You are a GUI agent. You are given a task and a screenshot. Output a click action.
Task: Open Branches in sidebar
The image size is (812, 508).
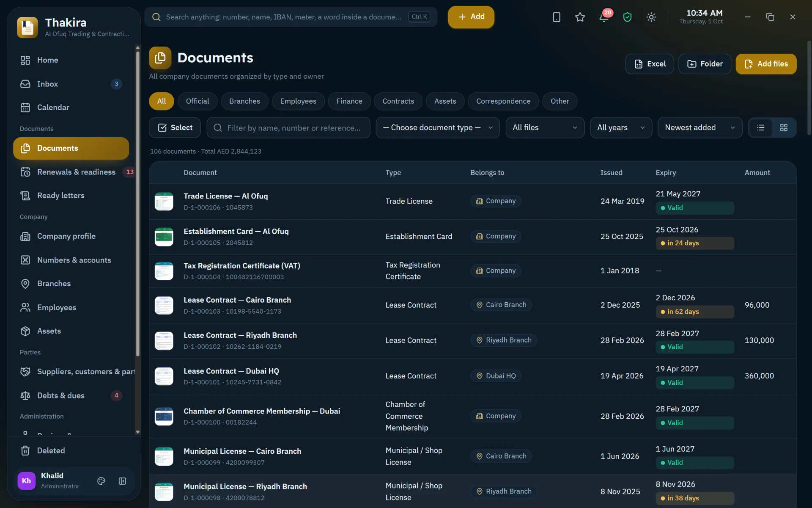tap(72, 284)
